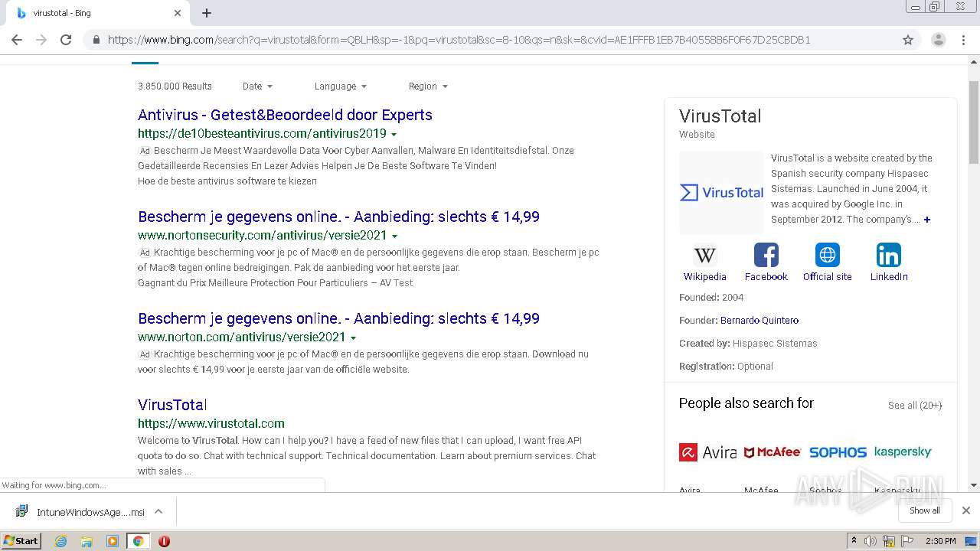Click 'Gagnant du Prix Meilleure Protection' sitelink
This screenshot has height=551, width=980.
coord(275,283)
